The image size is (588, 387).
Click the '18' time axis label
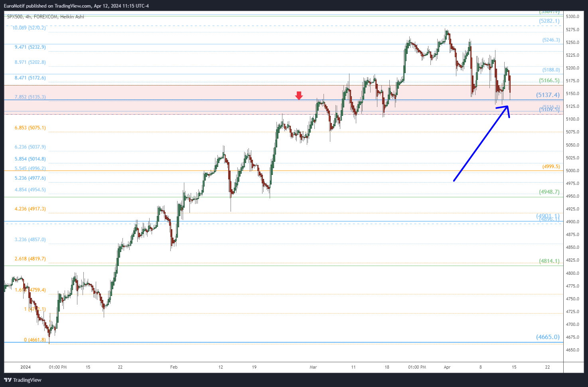pyautogui.click(x=387, y=367)
